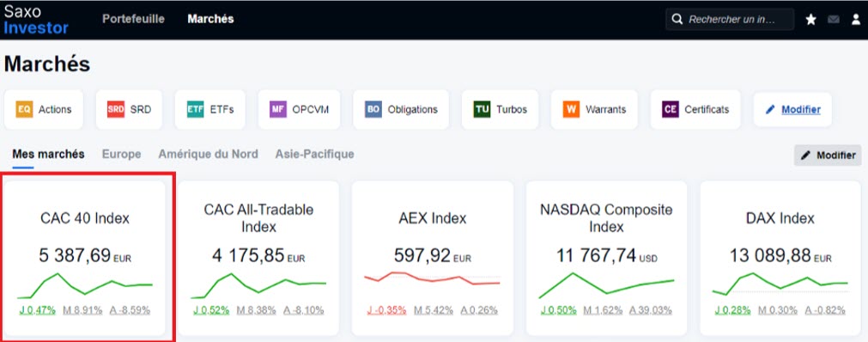
Task: Open the SRD category tile
Action: pos(129,109)
